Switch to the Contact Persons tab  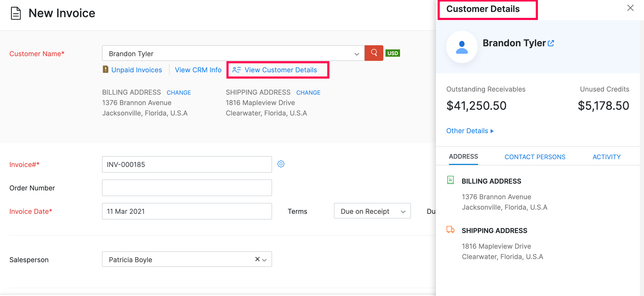535,157
